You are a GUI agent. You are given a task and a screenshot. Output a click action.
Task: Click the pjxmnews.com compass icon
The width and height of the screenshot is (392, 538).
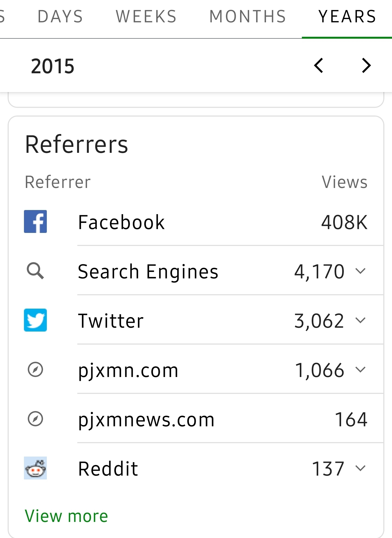(x=35, y=419)
